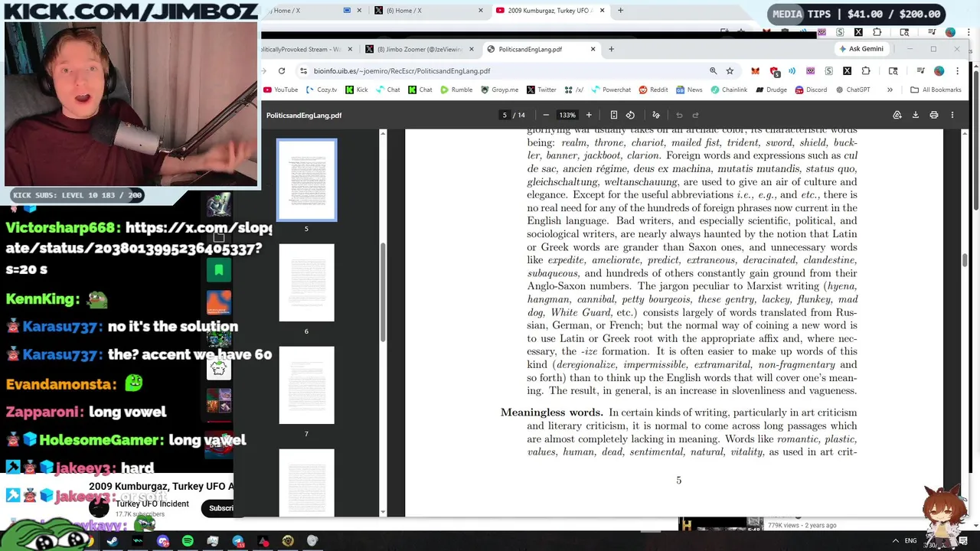Open Discord from the taskbar
The width and height of the screenshot is (980, 551).
(162, 542)
